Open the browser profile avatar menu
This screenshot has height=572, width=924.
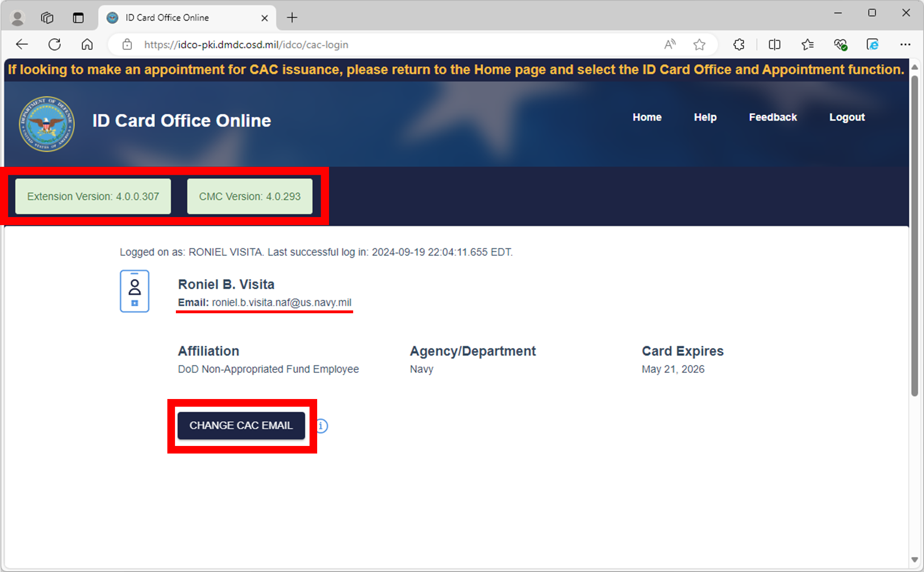pos(18,17)
